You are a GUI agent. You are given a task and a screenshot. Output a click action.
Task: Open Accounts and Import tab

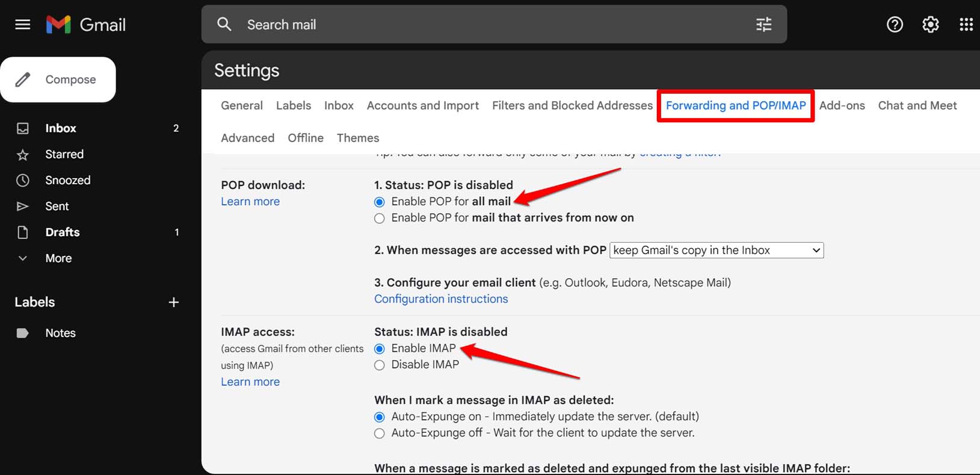(x=423, y=105)
